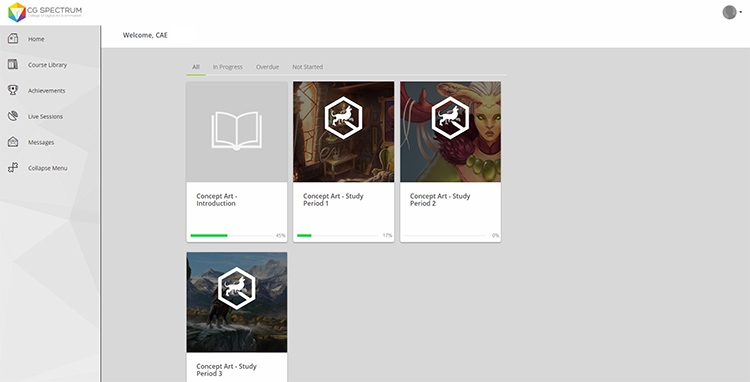Click the Collapse Menu icon
750x382 pixels.
point(13,168)
